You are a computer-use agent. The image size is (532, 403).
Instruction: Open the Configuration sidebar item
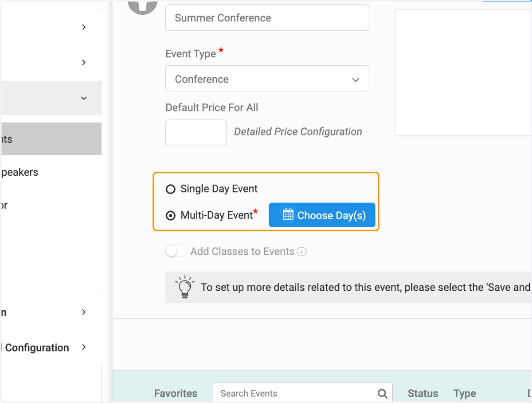point(37,348)
